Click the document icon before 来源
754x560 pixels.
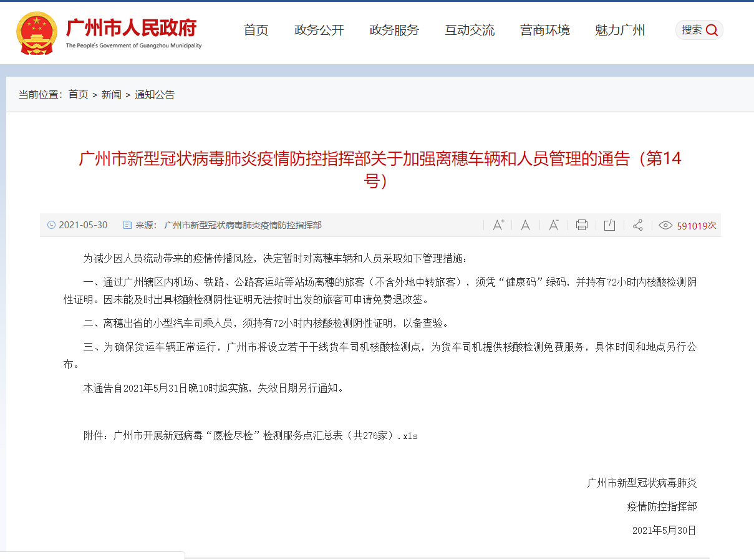point(127,225)
